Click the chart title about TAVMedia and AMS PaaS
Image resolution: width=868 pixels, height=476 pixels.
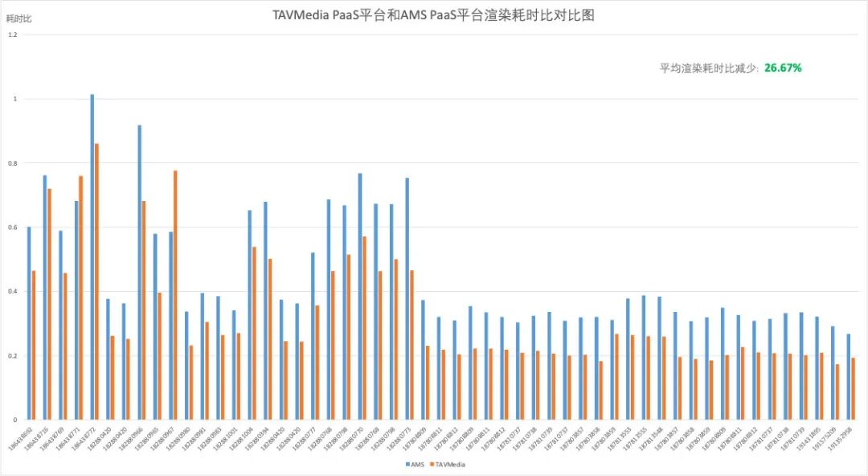coord(433,15)
